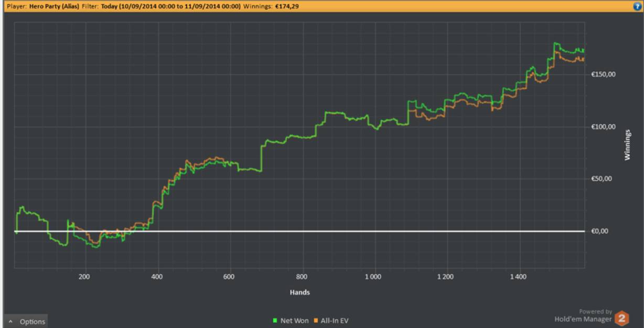Click the 1 000 hands axis label
The height and width of the screenshot is (328, 644).
pyautogui.click(x=373, y=276)
